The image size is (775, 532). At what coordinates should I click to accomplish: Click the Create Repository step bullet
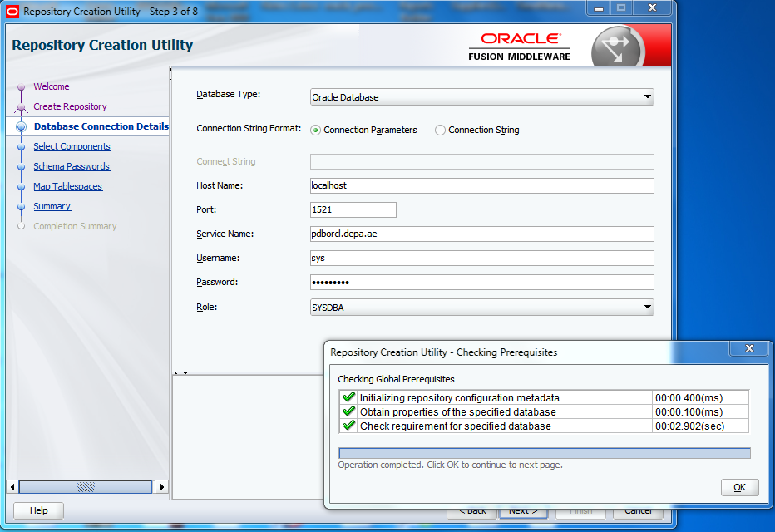pos(21,106)
